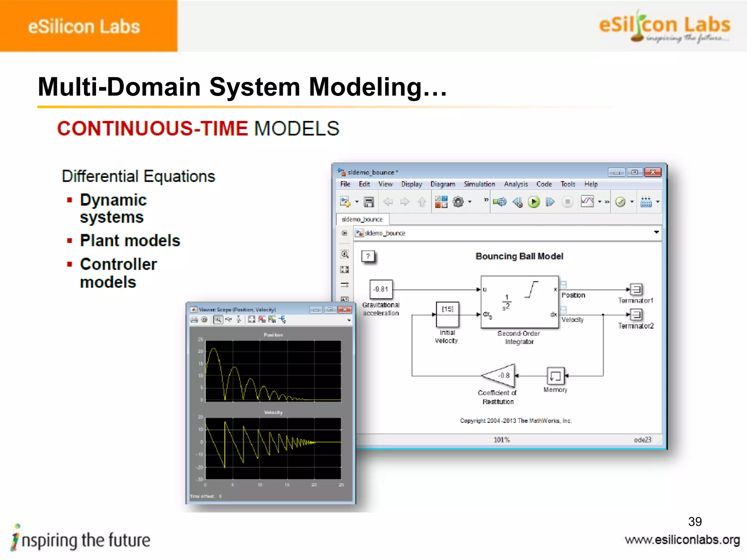Click the Back navigation arrow
747x560 pixels.
click(x=388, y=202)
